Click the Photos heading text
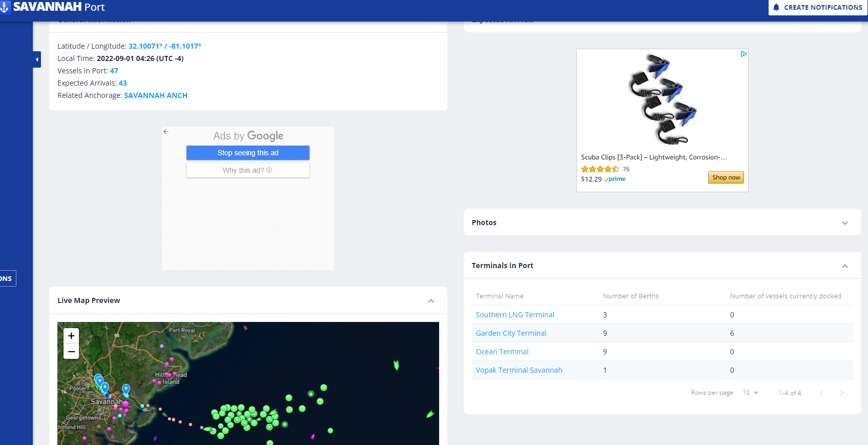Image resolution: width=868 pixels, height=445 pixels. [484, 222]
